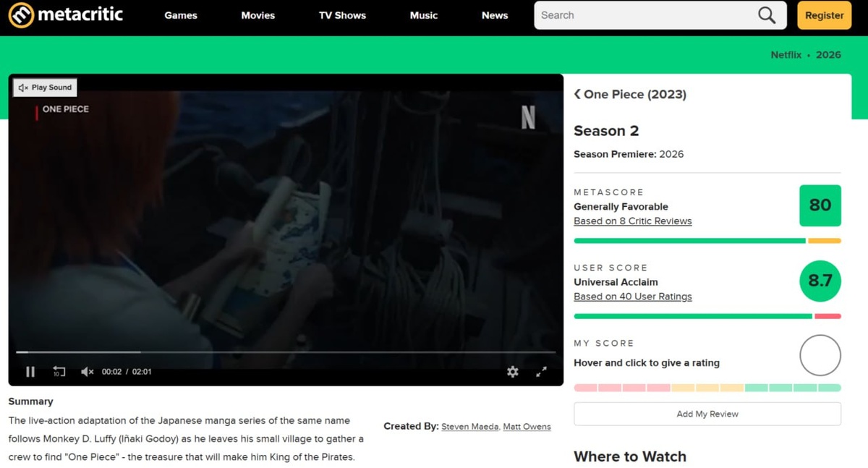868x468 pixels.
Task: Go back to One Piece (2023)
Action: (x=630, y=94)
